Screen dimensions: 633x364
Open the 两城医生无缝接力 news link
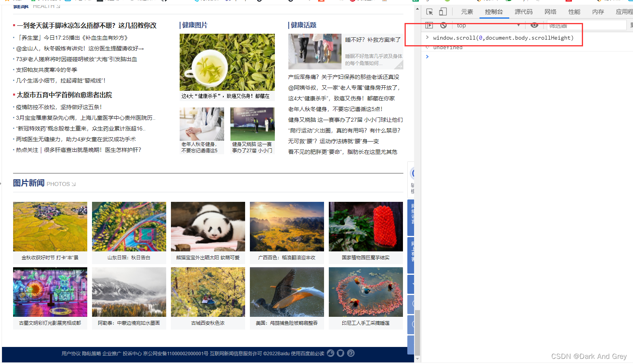click(76, 140)
